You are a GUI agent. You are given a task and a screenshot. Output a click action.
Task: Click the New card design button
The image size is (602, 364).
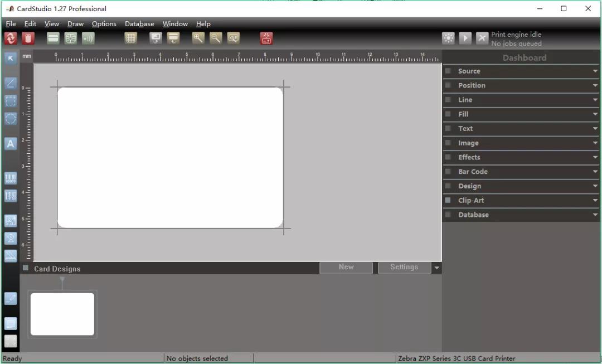pos(346,268)
